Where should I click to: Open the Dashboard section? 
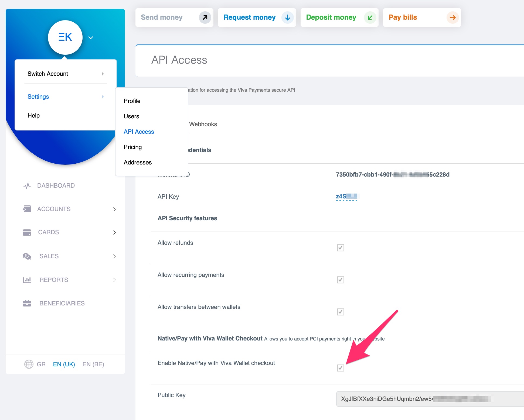(x=26, y=185)
